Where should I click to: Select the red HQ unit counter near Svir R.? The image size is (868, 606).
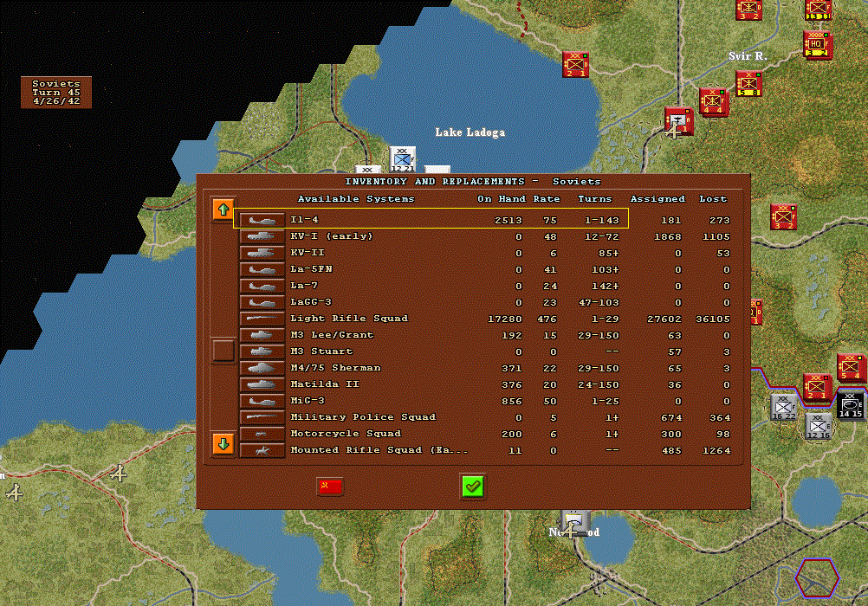click(x=818, y=44)
